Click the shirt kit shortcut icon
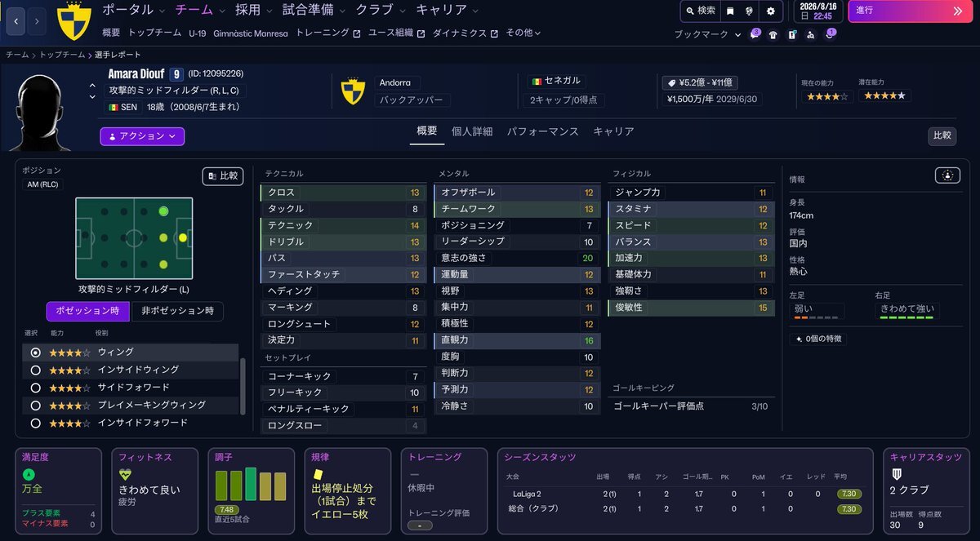Screen dimensions: 980x541 coord(773,35)
